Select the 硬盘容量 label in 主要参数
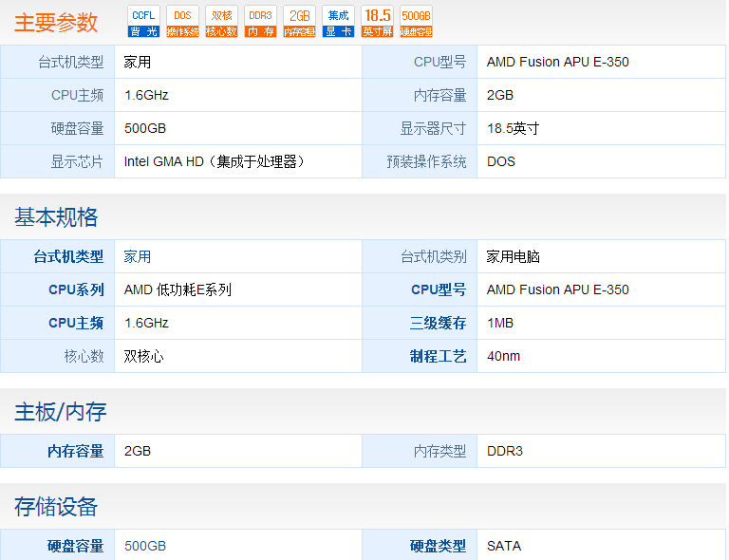 (77, 129)
